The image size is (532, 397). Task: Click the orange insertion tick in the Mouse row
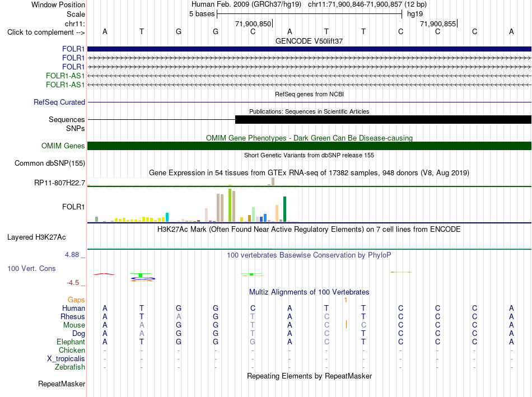[346, 324]
